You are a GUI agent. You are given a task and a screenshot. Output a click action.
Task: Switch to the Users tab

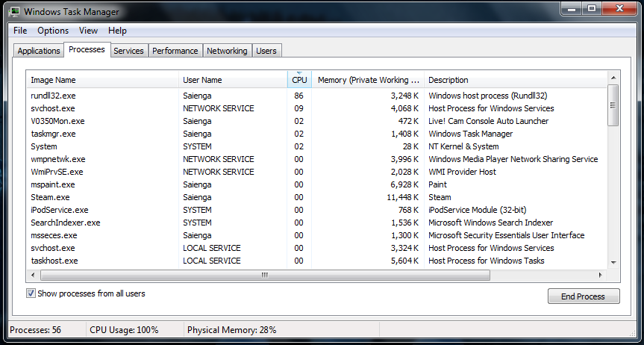266,51
